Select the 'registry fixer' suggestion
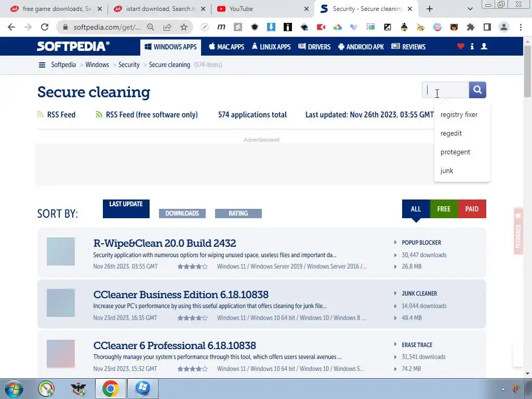532x399 pixels. (462, 115)
